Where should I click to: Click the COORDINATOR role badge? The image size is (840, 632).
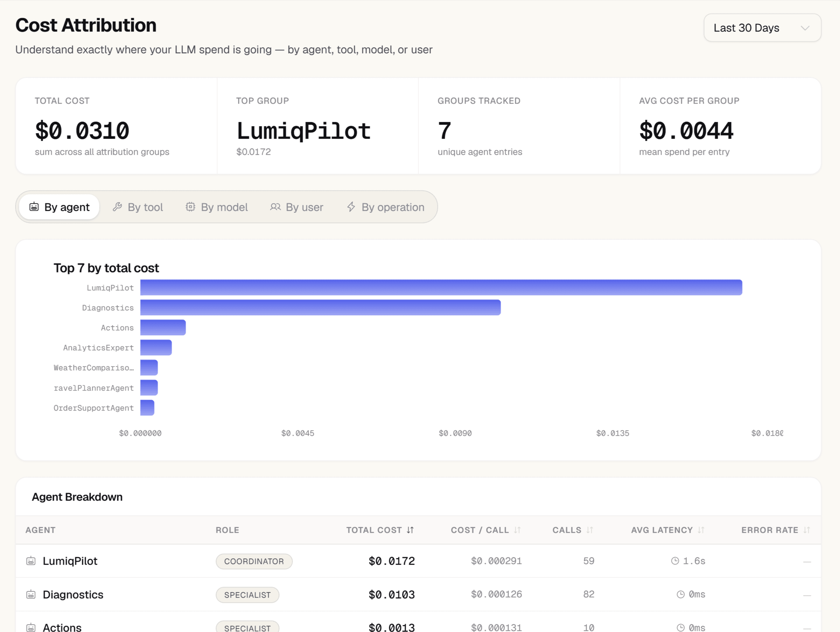coord(254,561)
